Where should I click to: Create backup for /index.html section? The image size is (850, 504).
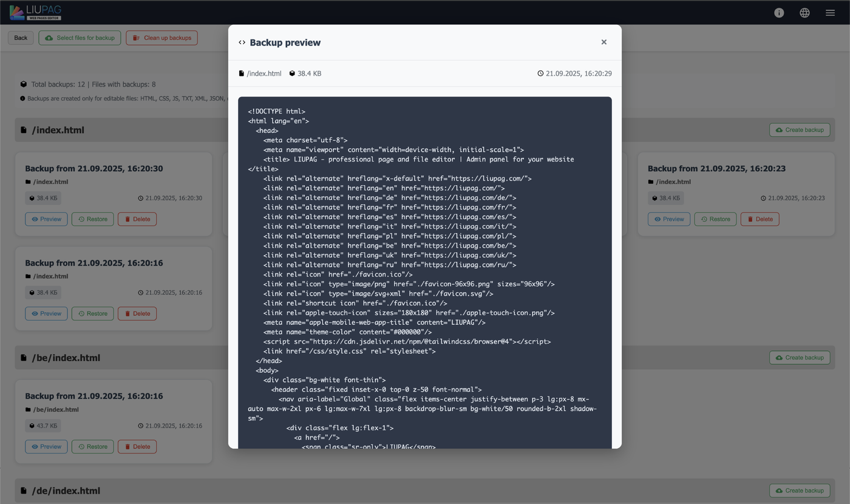pyautogui.click(x=799, y=130)
